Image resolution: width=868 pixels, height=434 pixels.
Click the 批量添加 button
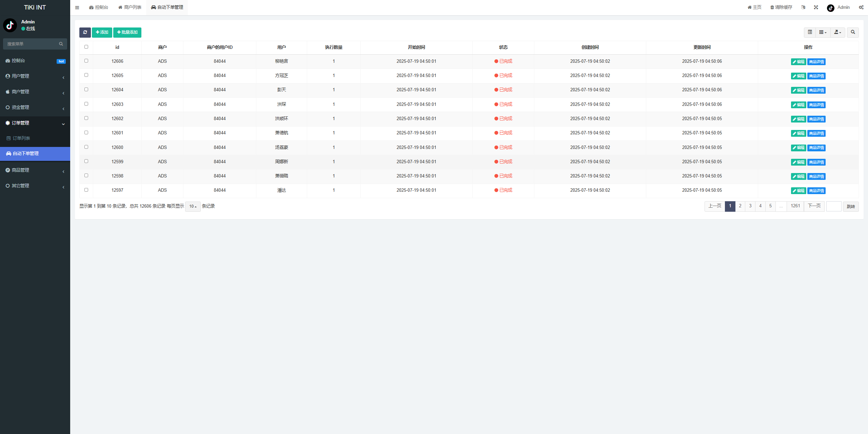click(127, 33)
